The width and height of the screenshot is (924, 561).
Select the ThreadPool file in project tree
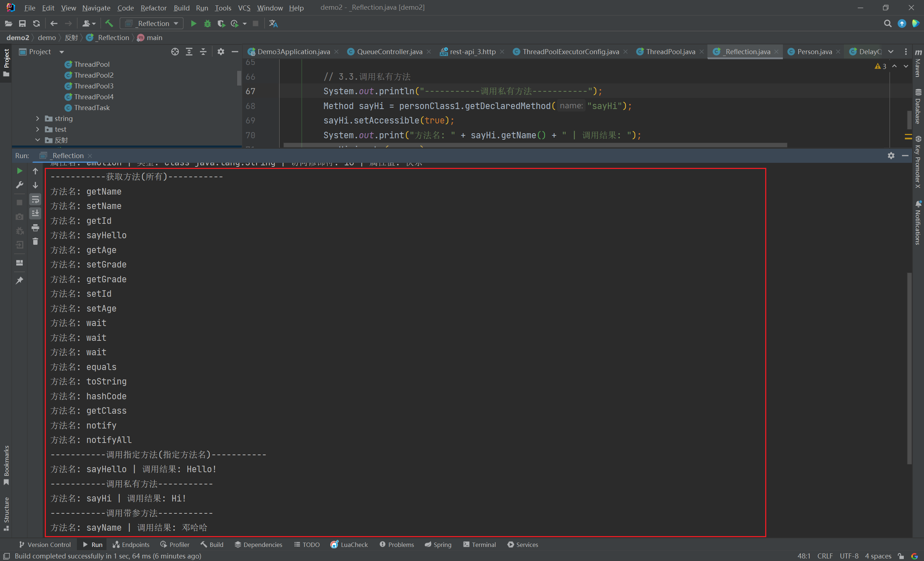(x=91, y=64)
